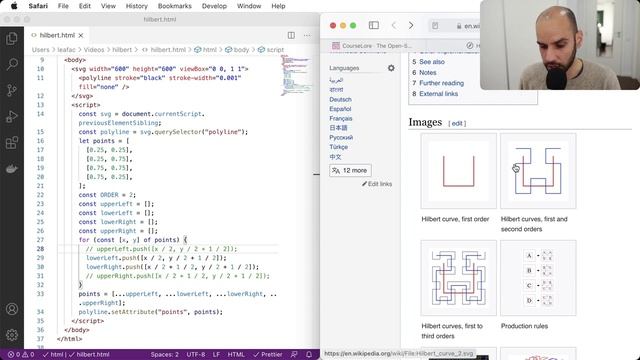The height and width of the screenshot is (360, 640).
Task: Open the Español language link
Action: pyautogui.click(x=340, y=109)
